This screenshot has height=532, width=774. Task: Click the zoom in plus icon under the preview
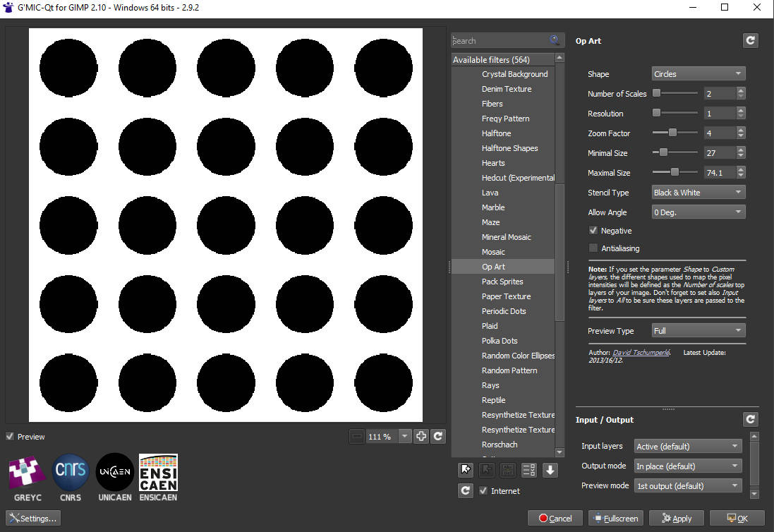click(x=421, y=436)
